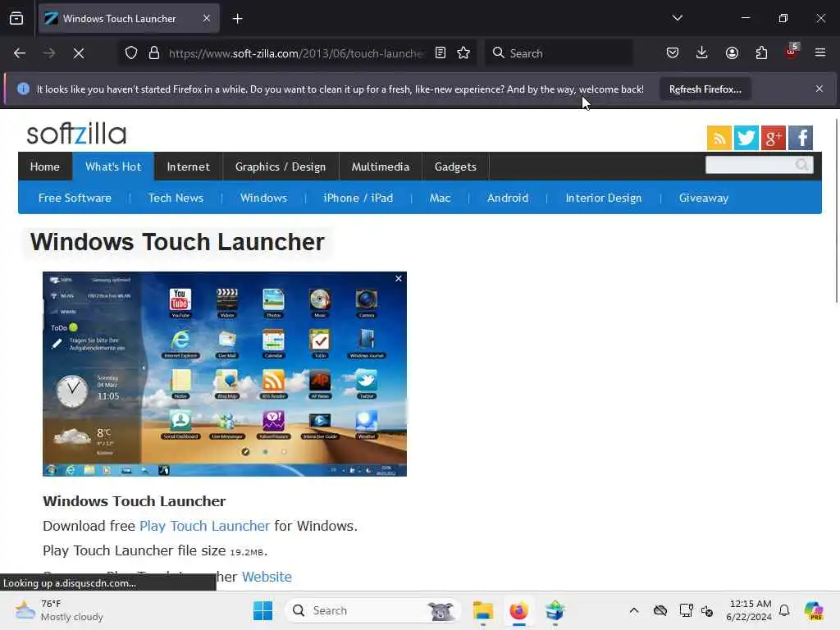The image size is (840, 630).
Task: Open the Website link
Action: tap(267, 577)
